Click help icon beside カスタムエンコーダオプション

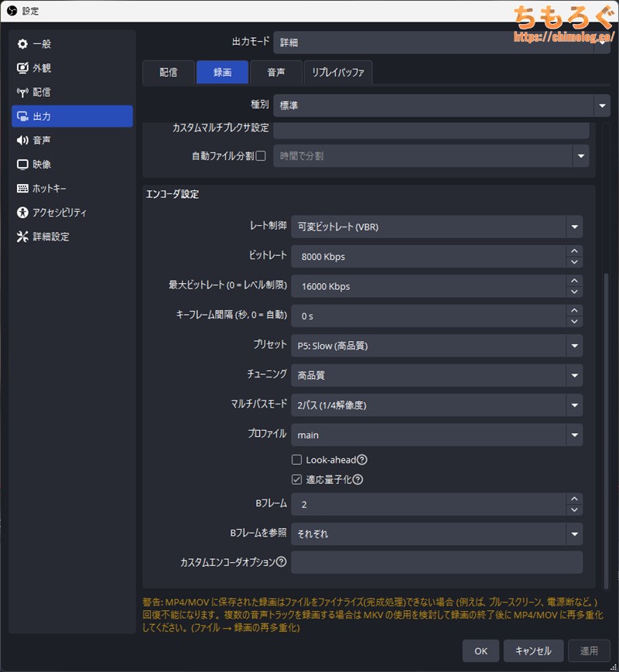coord(282,562)
